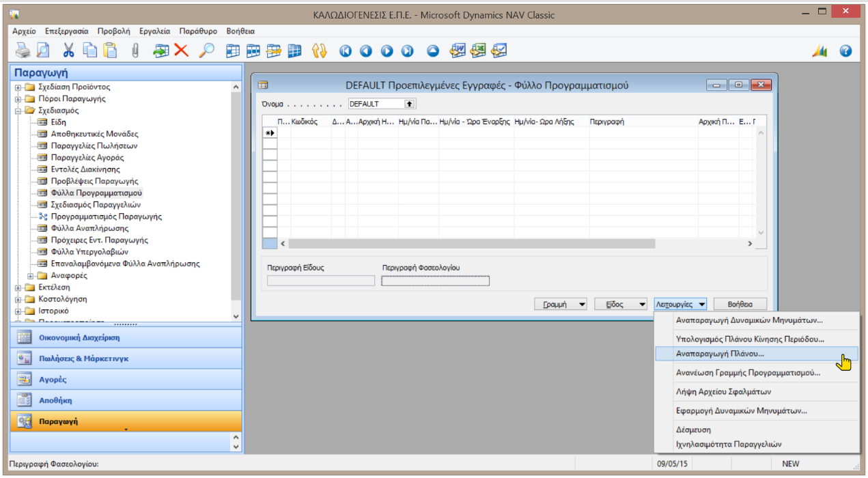Open Find with the magnifier icon

pos(206,50)
